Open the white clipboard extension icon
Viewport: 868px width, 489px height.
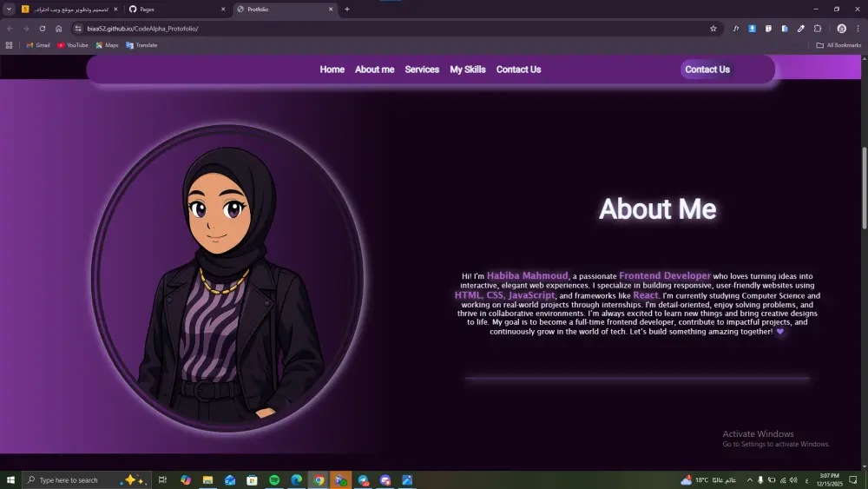768,29
